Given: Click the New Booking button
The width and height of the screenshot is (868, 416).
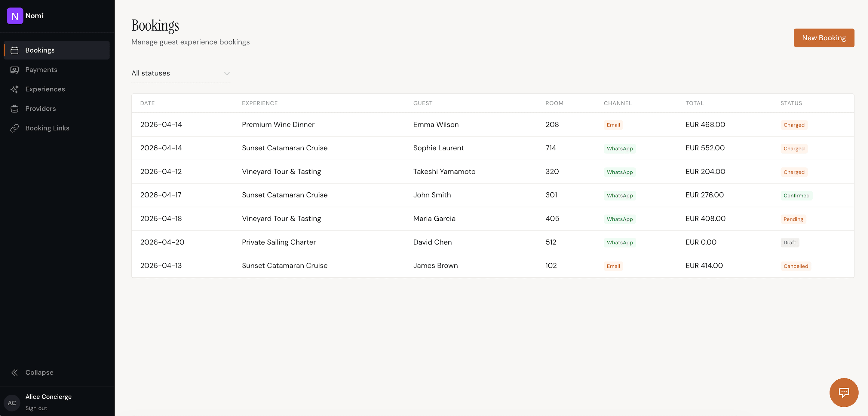Looking at the screenshot, I should click(824, 38).
